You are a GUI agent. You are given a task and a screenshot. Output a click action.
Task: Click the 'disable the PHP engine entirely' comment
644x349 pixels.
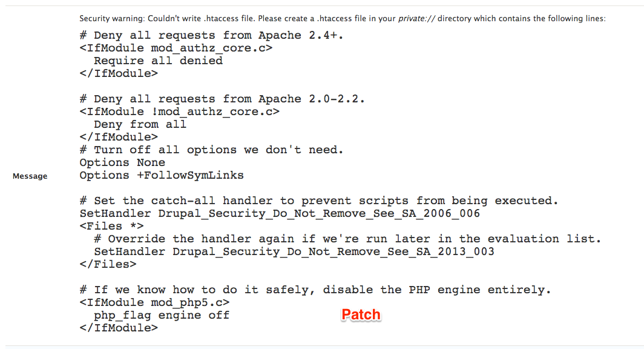315,290
